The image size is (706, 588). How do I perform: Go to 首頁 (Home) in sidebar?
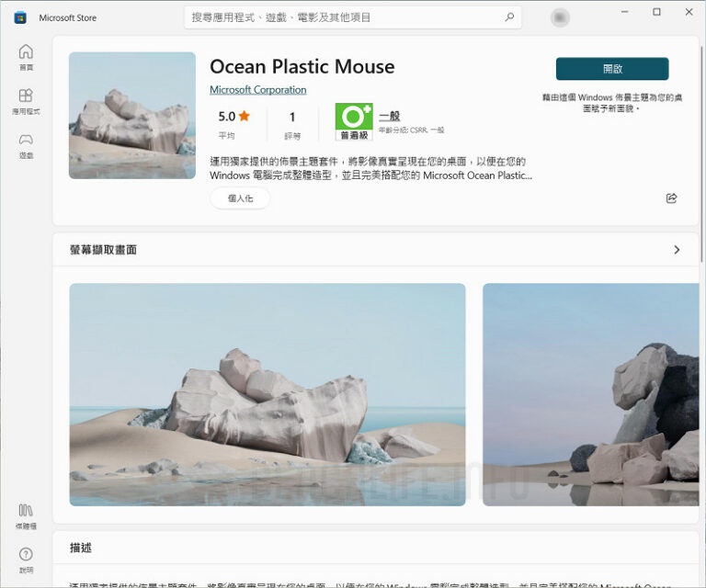(26, 56)
